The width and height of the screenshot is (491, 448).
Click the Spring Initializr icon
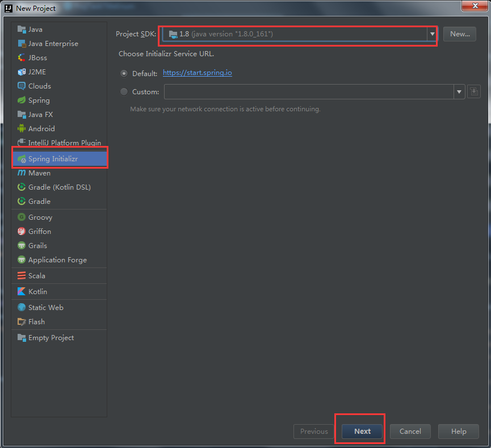click(22, 159)
